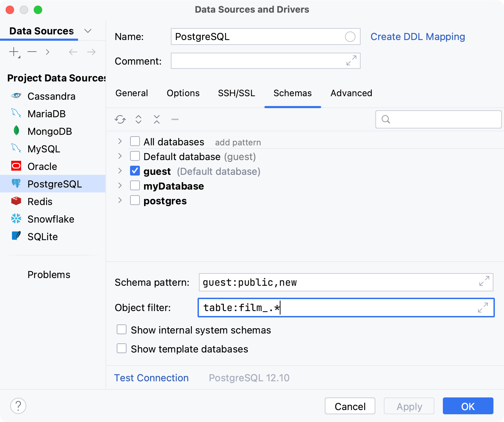Viewport: 504px width, 422px height.
Task: Open the Data Sources dropdown chevron
Action: [88, 31]
